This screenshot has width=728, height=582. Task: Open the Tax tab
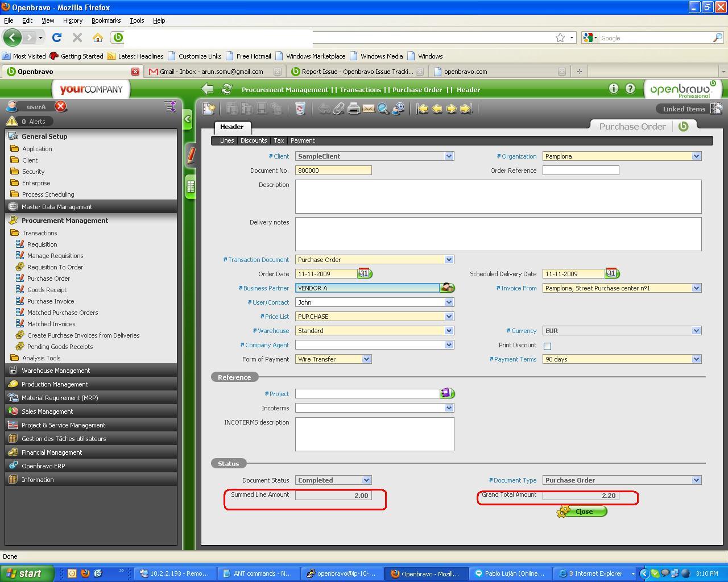tap(279, 140)
